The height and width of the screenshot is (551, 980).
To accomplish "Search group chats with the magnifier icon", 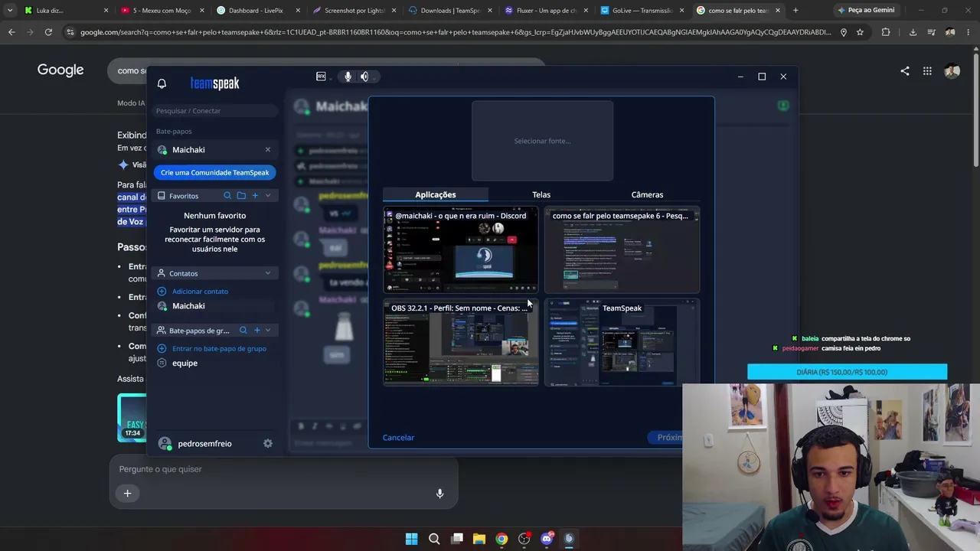I will (x=243, y=331).
